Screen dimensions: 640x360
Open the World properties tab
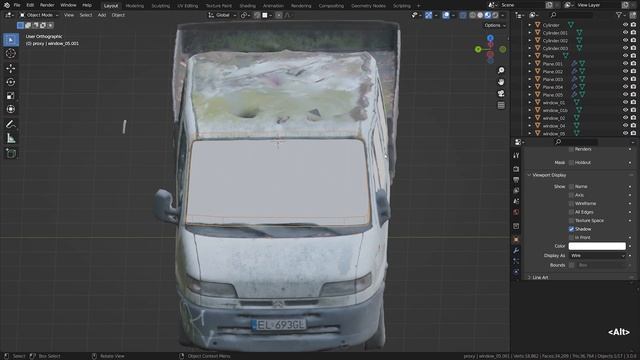[x=516, y=212]
